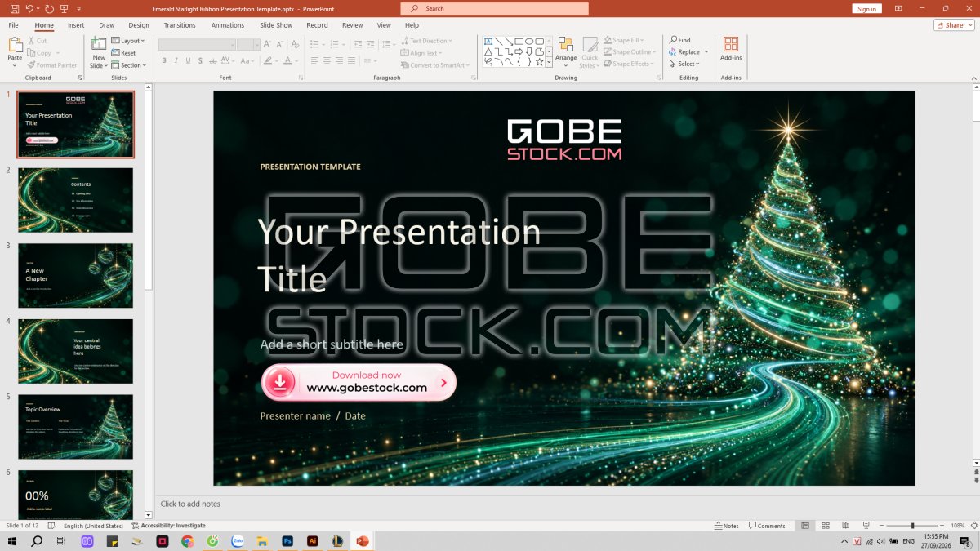Image resolution: width=980 pixels, height=551 pixels.
Task: Toggle Bold formatting
Action: 163,60
